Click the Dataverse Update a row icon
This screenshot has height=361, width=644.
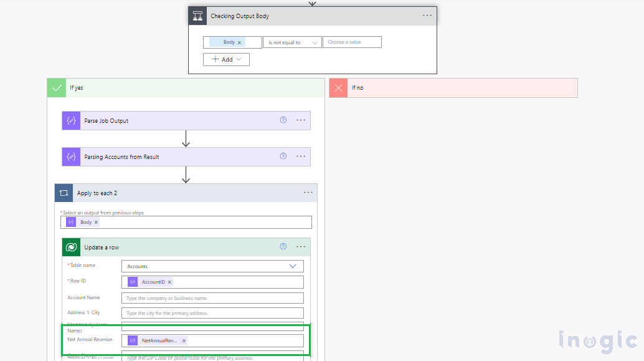[x=72, y=247]
